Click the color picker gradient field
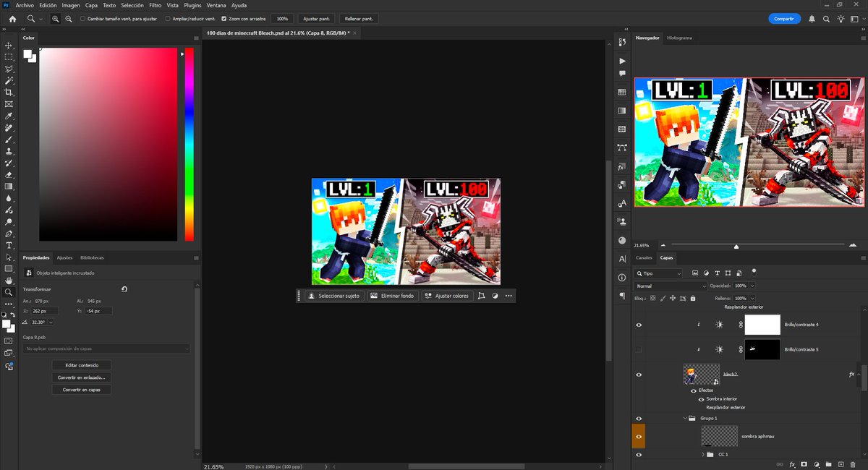868x470 pixels. [109, 145]
